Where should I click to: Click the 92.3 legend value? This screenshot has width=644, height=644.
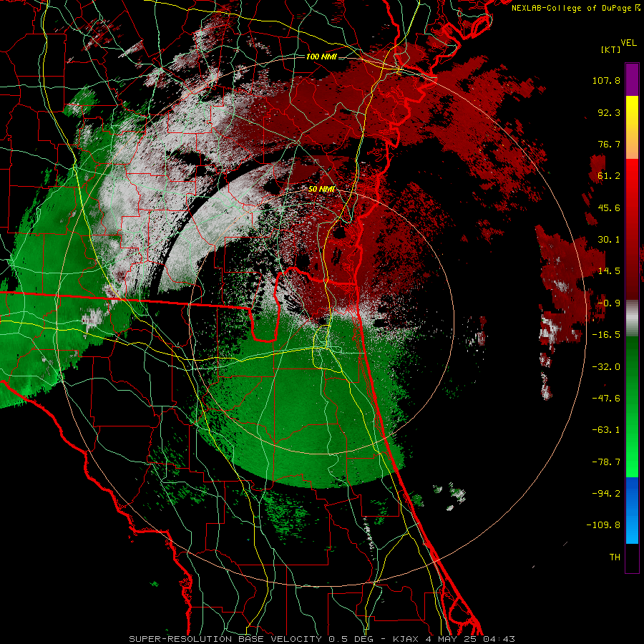tap(609, 112)
